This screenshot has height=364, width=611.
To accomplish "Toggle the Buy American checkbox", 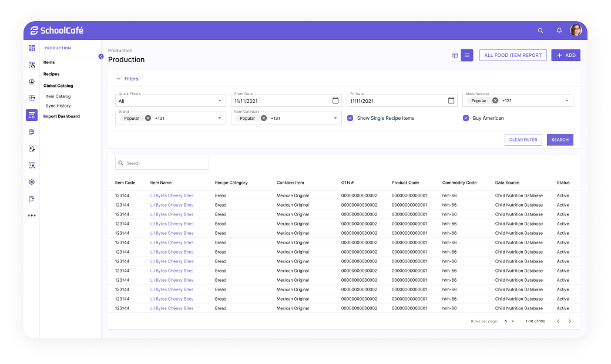I will coord(466,118).
